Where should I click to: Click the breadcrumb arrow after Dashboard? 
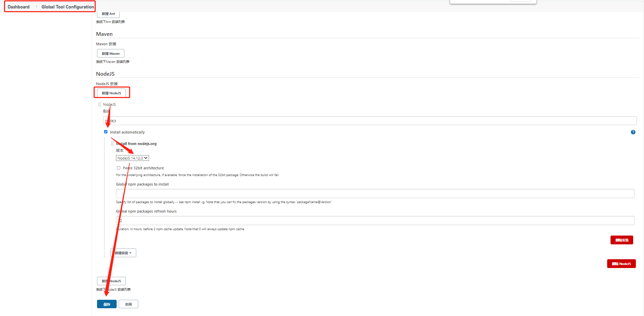36,7
